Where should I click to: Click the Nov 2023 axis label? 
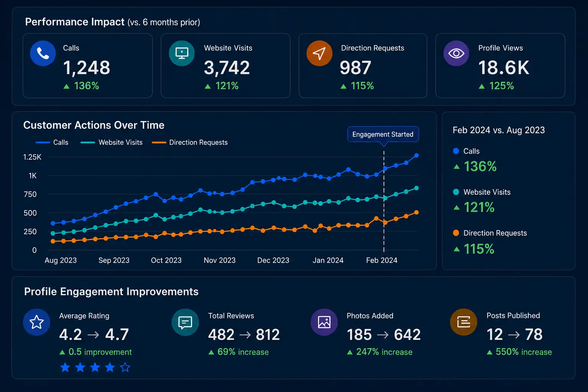click(220, 260)
